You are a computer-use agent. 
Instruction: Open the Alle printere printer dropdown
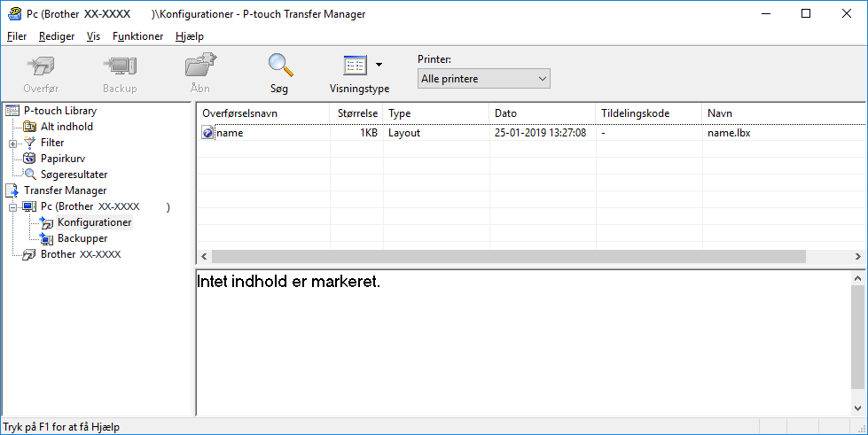484,79
